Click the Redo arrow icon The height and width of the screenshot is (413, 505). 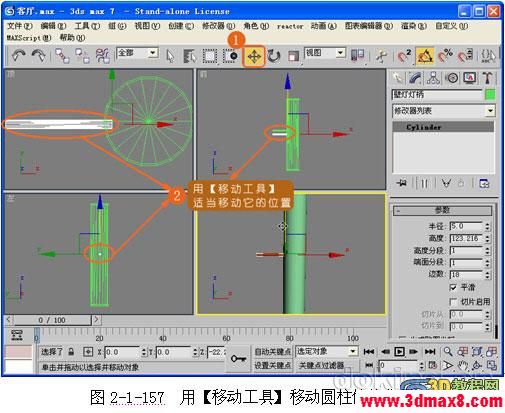point(39,55)
